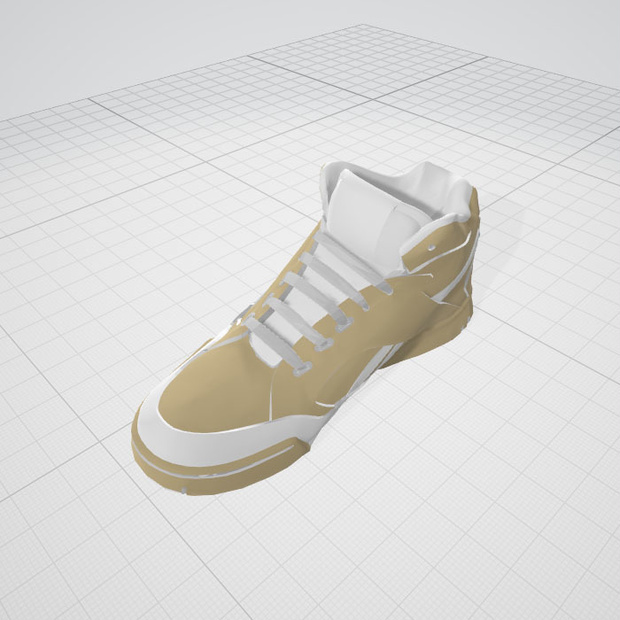This screenshot has height=620, width=620.
Task: Click the shoelace strap nearest the toe
Action: tap(277, 344)
